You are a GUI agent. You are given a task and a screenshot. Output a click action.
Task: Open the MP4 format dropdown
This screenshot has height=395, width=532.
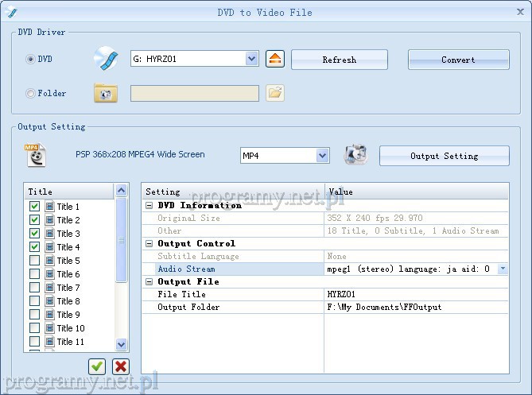(x=322, y=156)
